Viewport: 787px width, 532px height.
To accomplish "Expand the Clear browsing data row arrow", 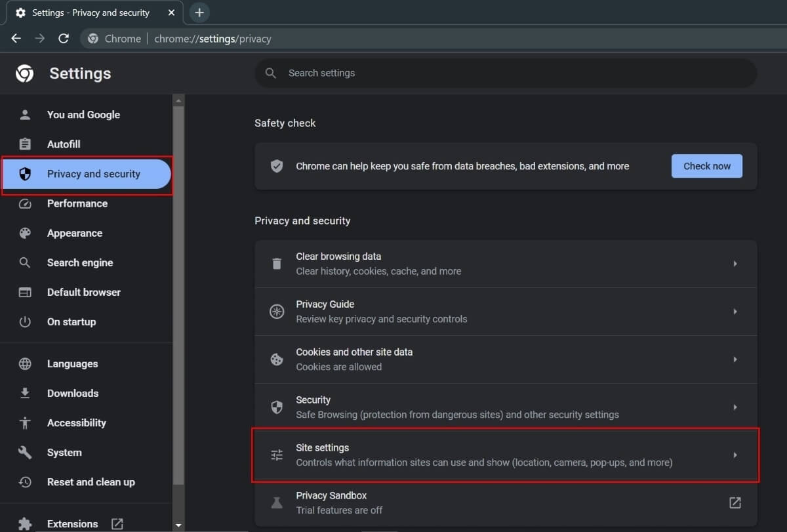I will (735, 263).
